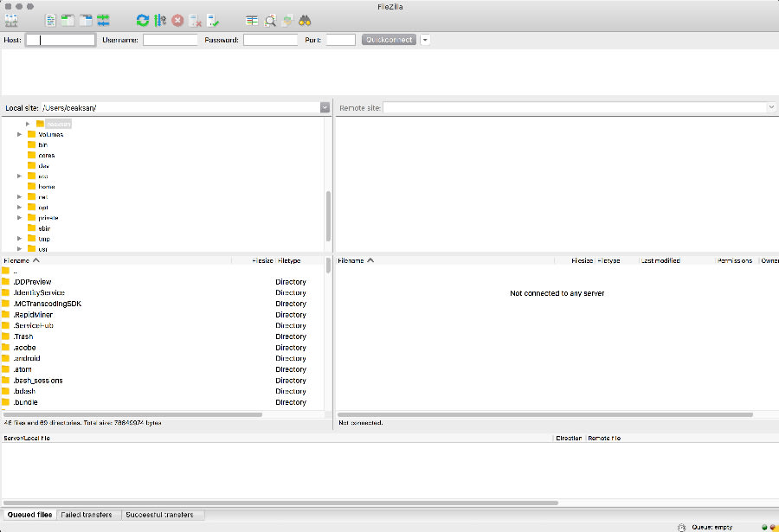Select the .bundle directory row

pos(163,402)
